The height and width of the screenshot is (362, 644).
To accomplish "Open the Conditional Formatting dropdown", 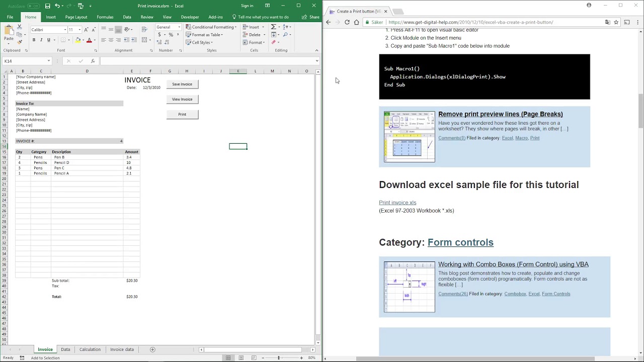I will (x=211, y=27).
